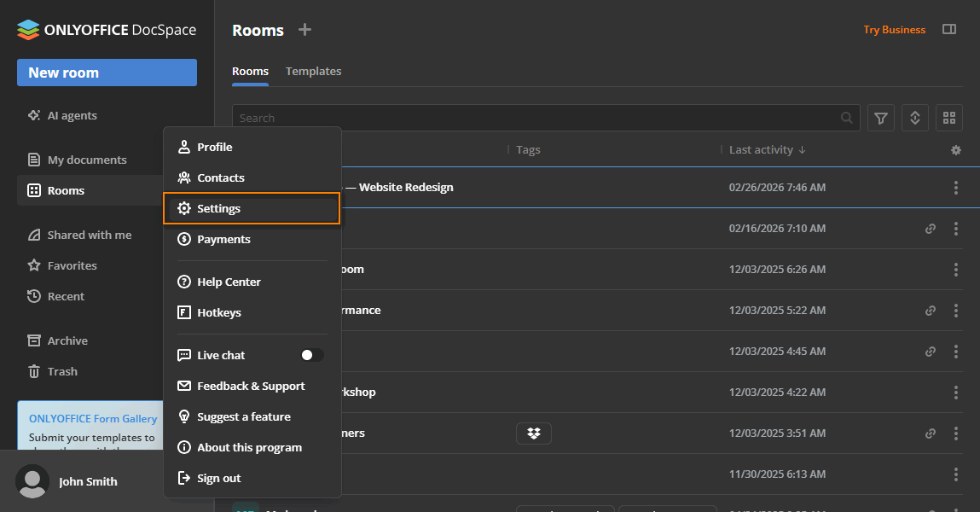Reverse the Last activity sort direction arrow

tap(800, 149)
